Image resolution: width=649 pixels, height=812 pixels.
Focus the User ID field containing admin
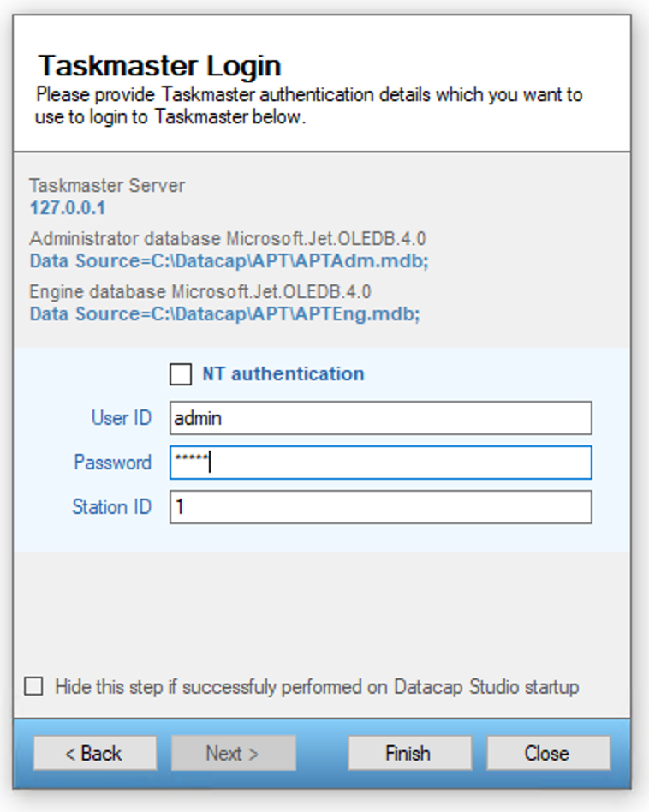[x=380, y=418]
